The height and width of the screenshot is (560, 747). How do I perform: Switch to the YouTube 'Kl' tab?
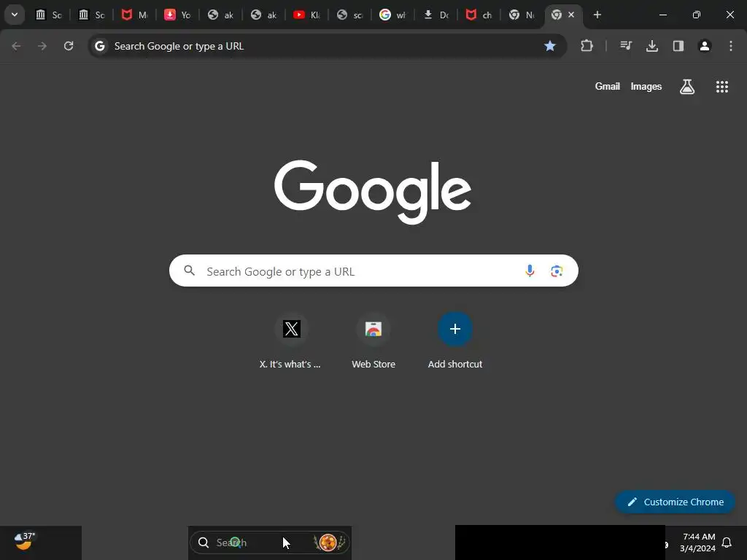coord(306,15)
